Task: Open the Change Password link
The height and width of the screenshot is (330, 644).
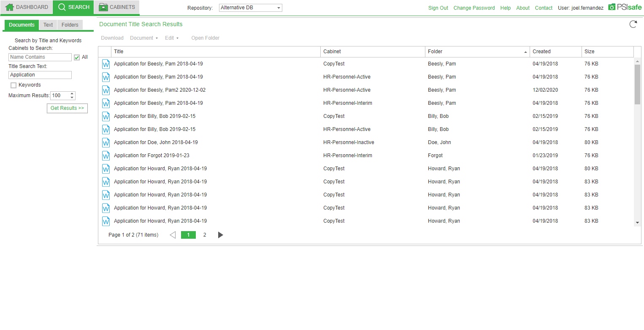Action: (474, 8)
